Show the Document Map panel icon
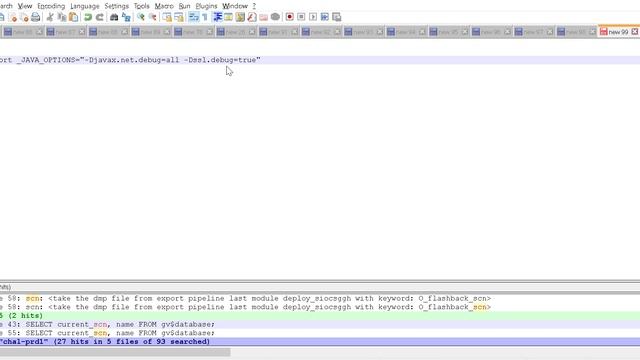 [x=240, y=17]
